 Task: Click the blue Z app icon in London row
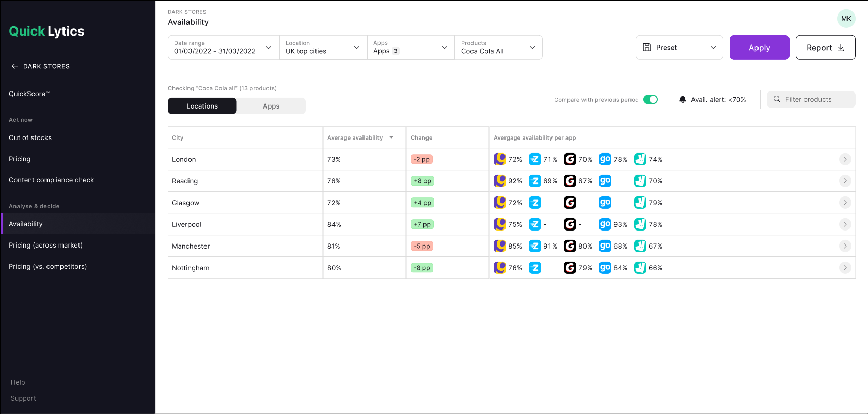[535, 159]
